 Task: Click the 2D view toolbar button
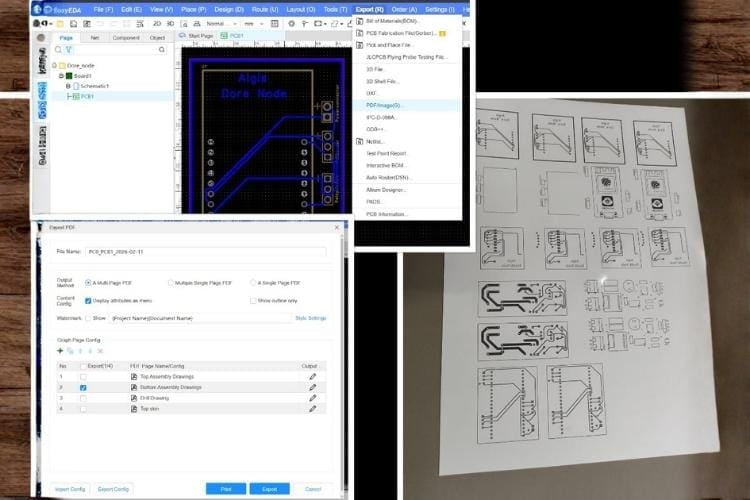[x=156, y=22]
